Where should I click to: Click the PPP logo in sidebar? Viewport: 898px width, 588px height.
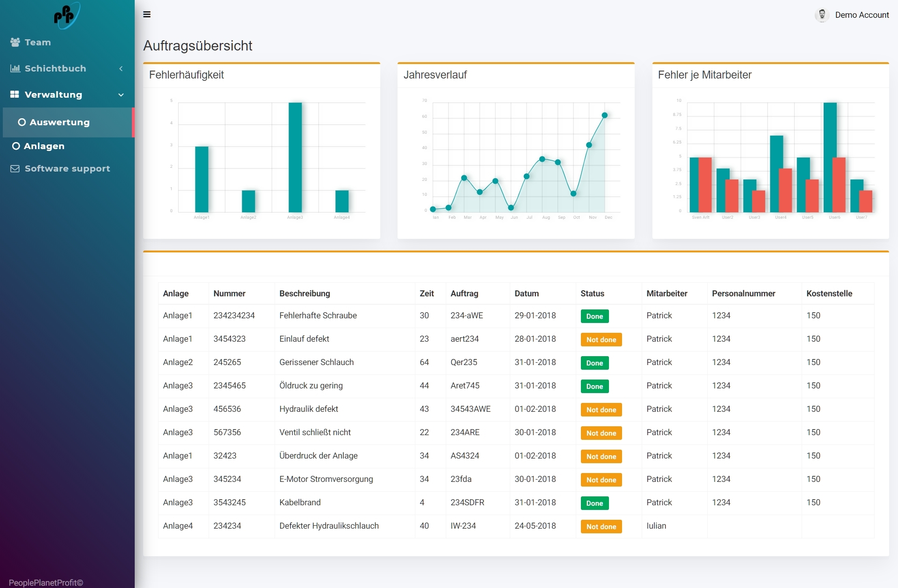click(66, 15)
